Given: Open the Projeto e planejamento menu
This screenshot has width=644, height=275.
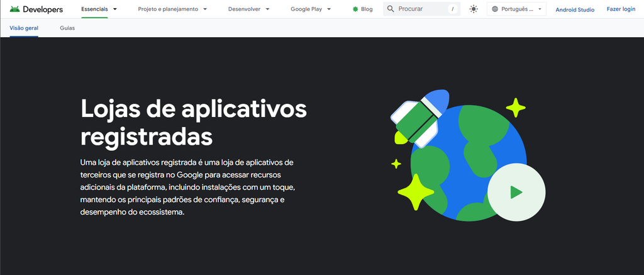Looking at the screenshot, I should 168,9.
